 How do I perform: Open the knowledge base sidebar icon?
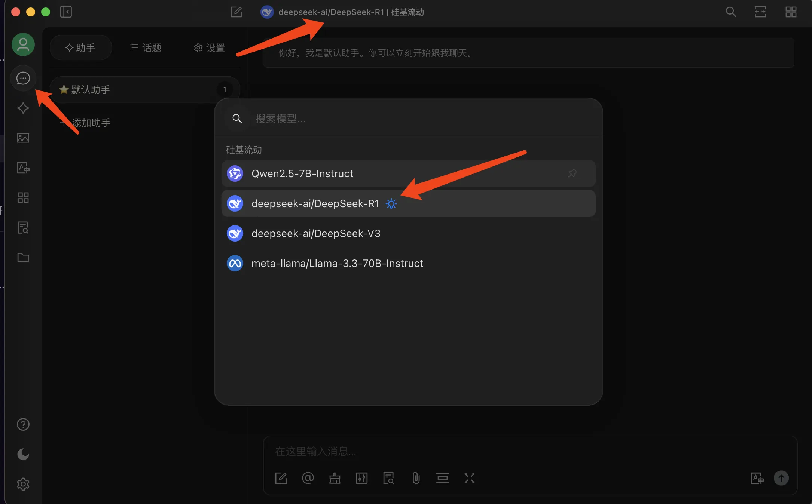(23, 228)
